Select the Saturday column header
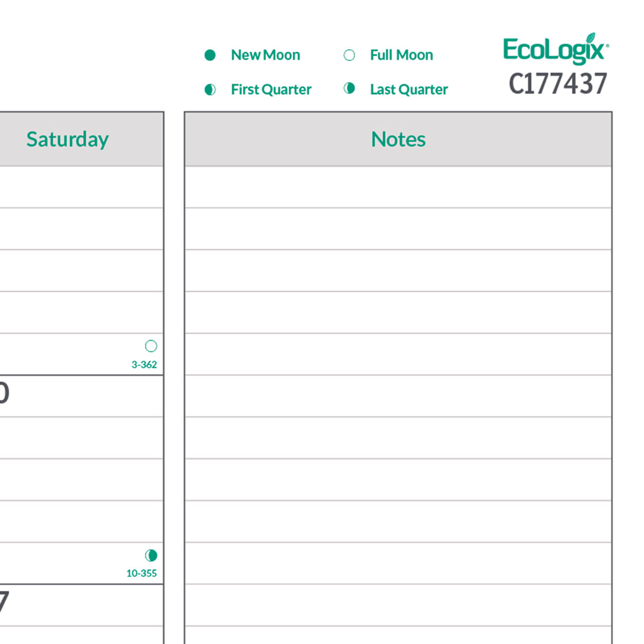The image size is (644, 644). [67, 139]
